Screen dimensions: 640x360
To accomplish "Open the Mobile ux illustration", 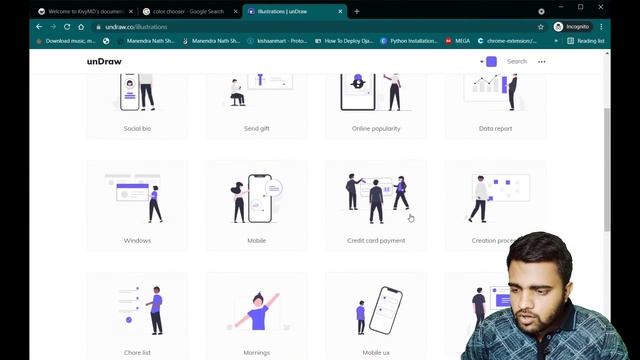I will tap(376, 316).
